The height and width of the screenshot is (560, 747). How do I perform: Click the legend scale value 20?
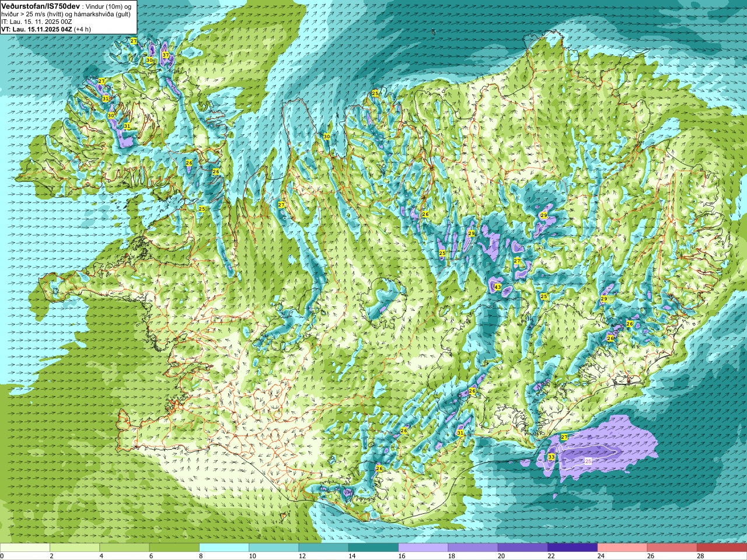pos(501,556)
